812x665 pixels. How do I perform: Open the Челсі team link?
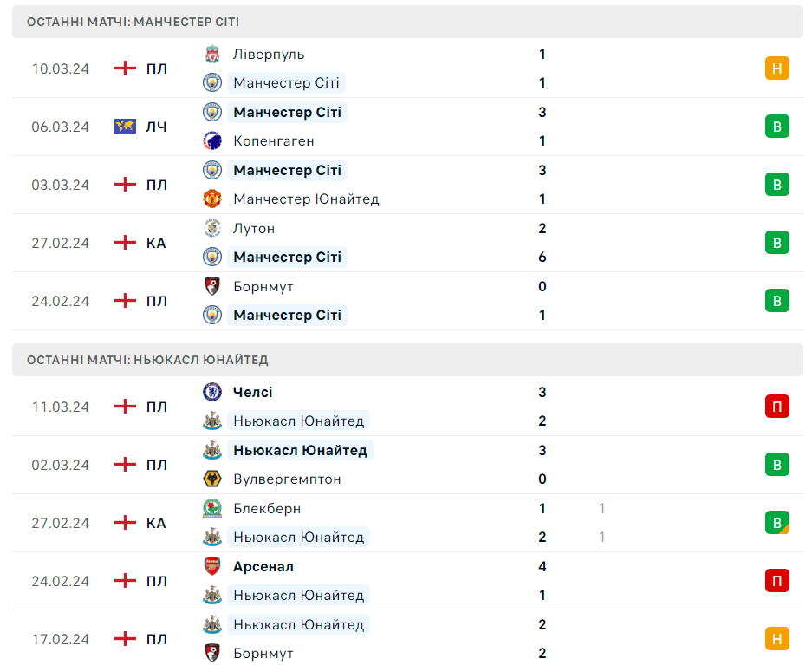click(253, 392)
